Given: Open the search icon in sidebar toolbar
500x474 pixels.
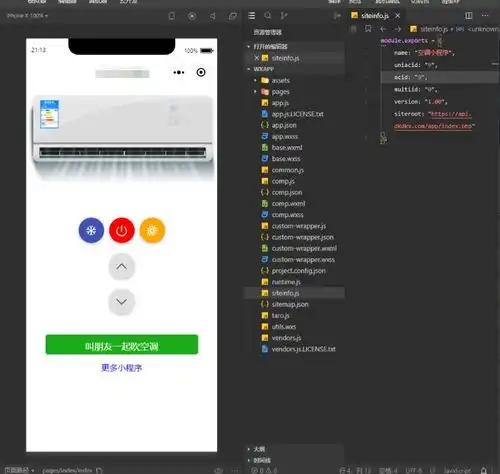Looking at the screenshot, I should [x=267, y=16].
